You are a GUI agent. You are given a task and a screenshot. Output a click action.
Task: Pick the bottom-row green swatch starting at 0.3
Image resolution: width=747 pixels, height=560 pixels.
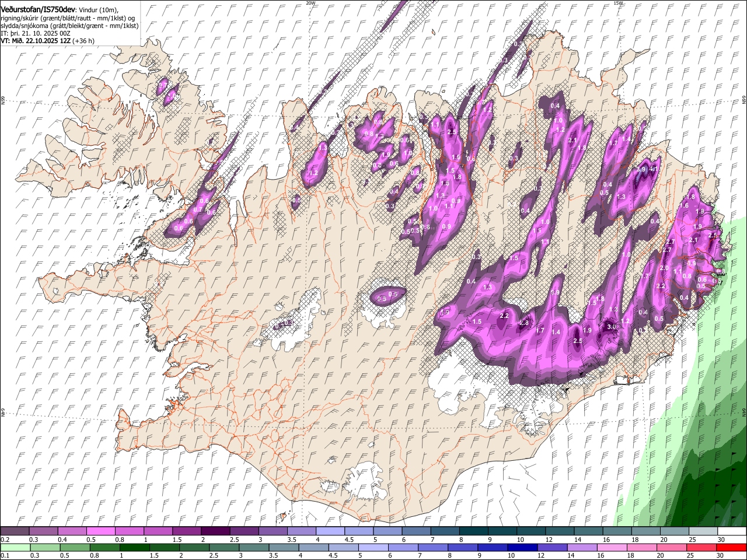[45, 547]
